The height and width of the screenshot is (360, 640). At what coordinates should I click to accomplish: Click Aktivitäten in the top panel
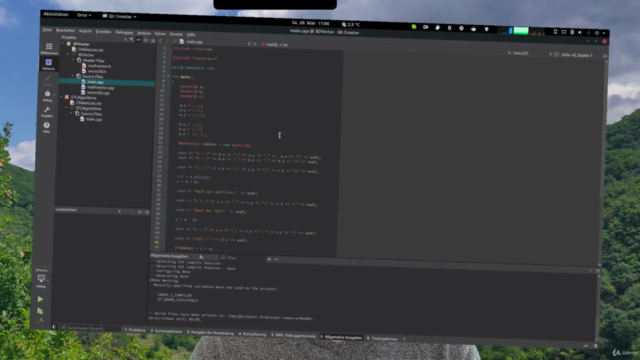pos(56,14)
